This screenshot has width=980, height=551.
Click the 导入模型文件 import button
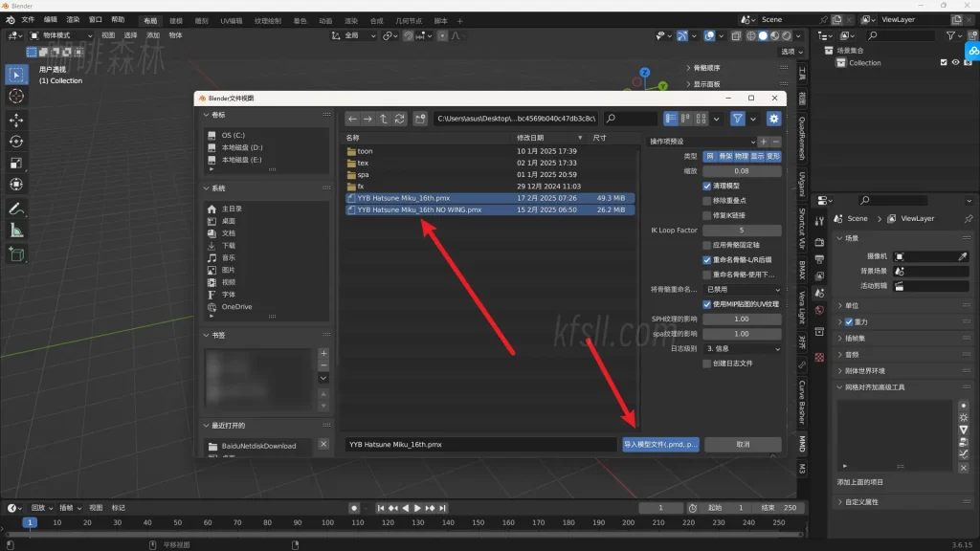click(x=661, y=445)
